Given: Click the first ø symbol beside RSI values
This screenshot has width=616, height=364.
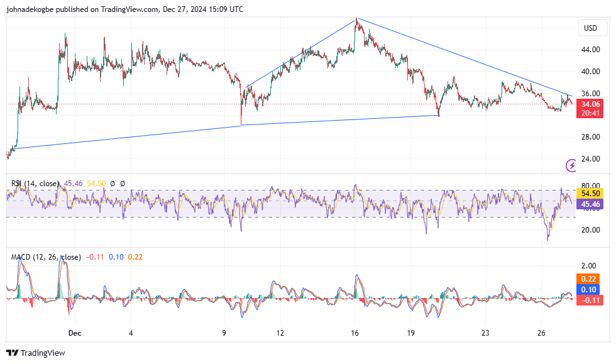Looking at the screenshot, I should 112,183.
